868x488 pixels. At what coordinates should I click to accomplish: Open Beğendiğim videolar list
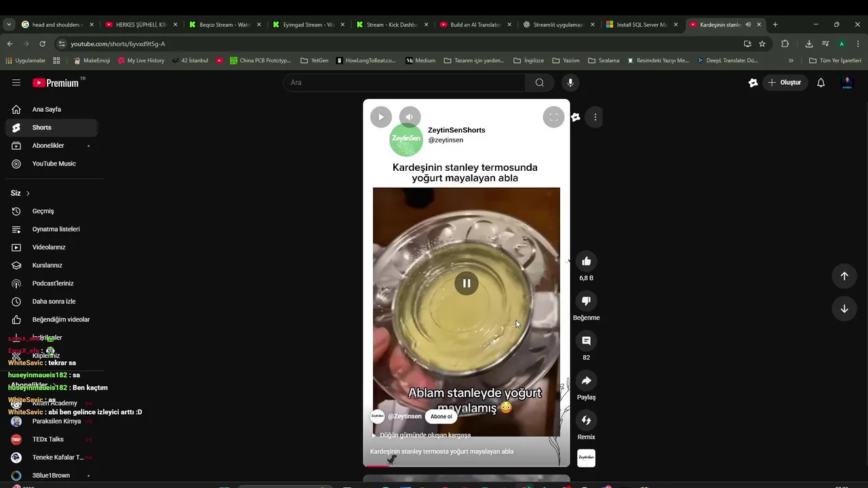(52, 319)
